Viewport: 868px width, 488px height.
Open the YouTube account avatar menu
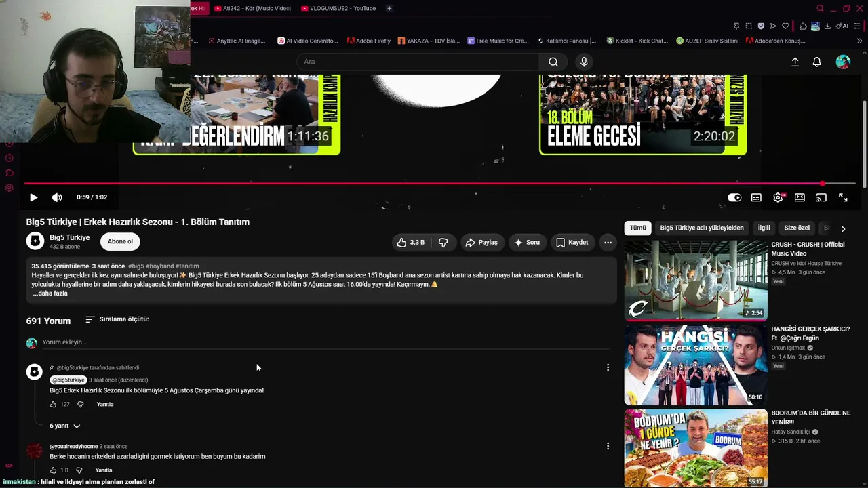[843, 62]
